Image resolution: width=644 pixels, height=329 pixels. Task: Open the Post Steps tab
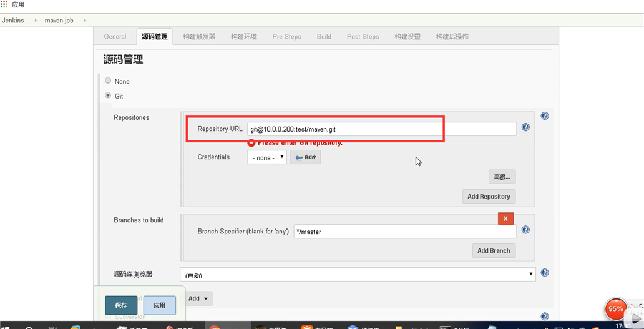(363, 37)
